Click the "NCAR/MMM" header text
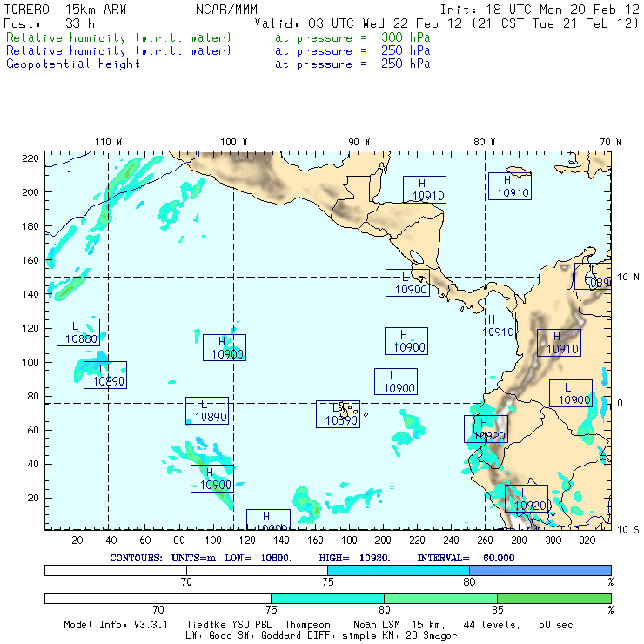This screenshot has height=644, width=644. click(x=227, y=10)
